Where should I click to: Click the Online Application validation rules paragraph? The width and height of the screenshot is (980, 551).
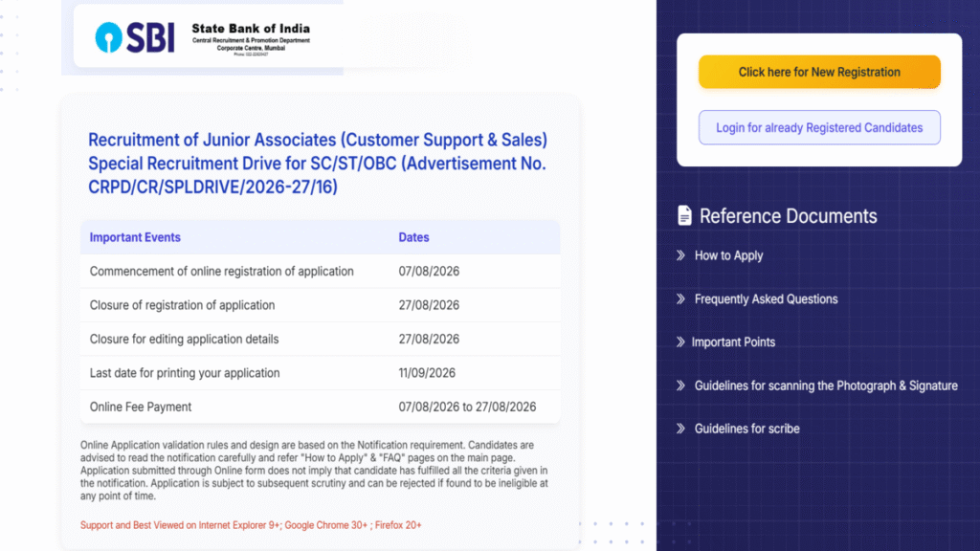click(x=314, y=471)
